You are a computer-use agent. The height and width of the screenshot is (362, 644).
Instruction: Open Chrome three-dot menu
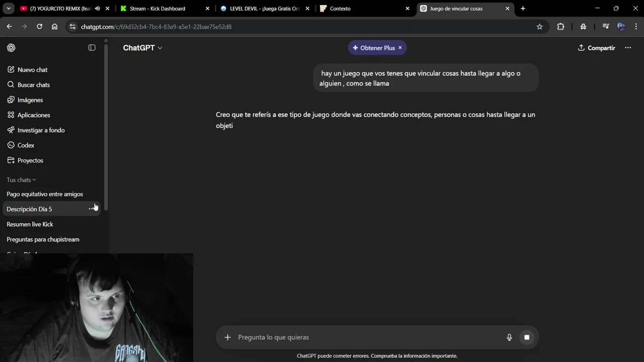point(635,27)
